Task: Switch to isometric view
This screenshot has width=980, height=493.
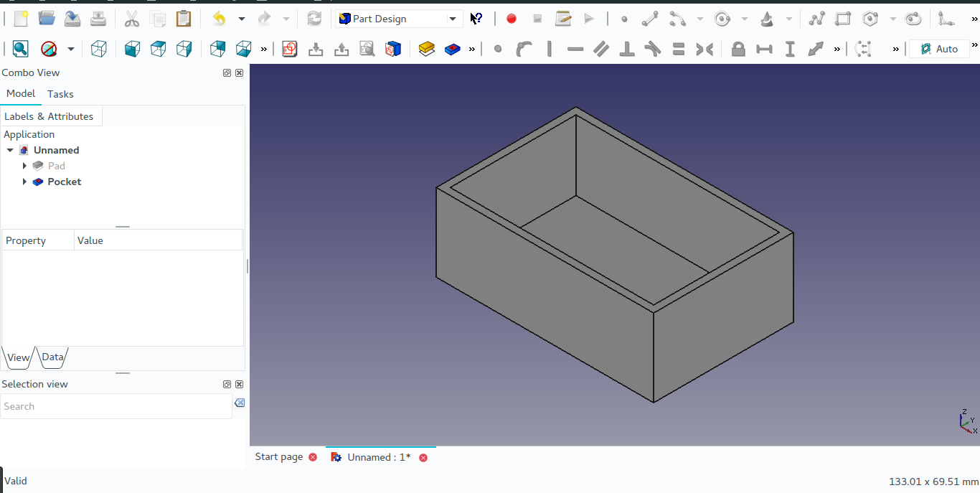Action: point(99,49)
